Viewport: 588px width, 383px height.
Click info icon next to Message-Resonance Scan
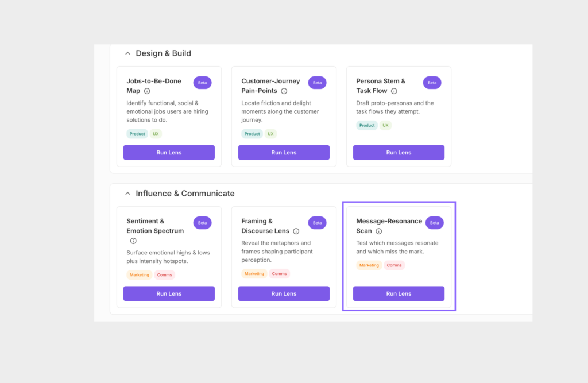coord(379,231)
